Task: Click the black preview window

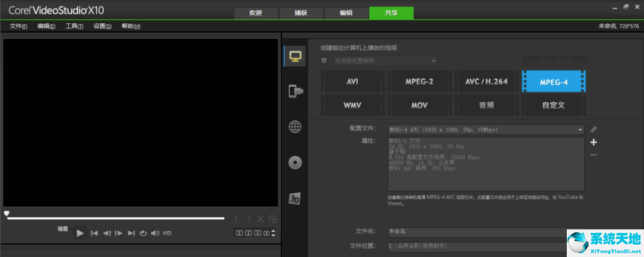Action: click(140, 123)
